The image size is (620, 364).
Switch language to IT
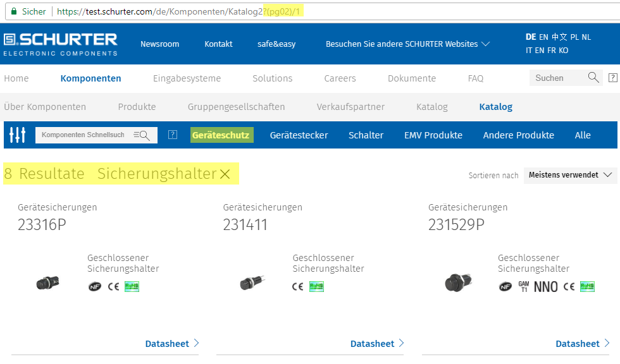tap(529, 50)
